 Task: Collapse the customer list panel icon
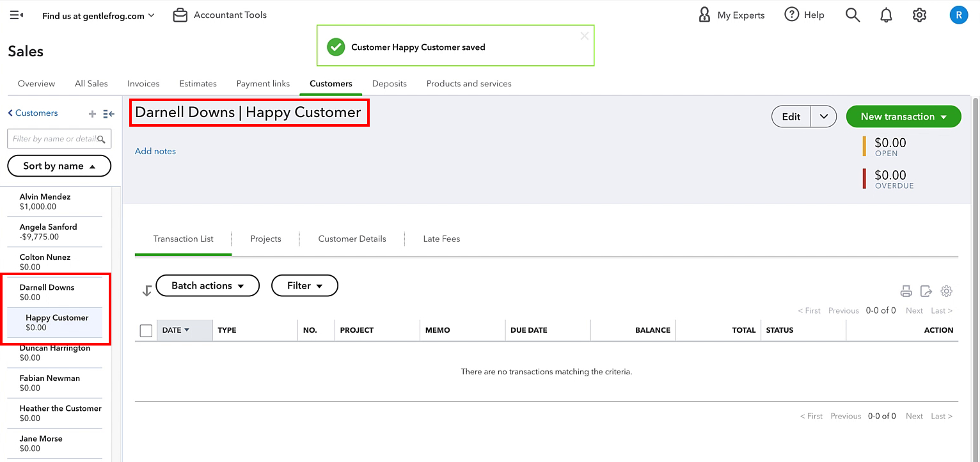click(109, 114)
